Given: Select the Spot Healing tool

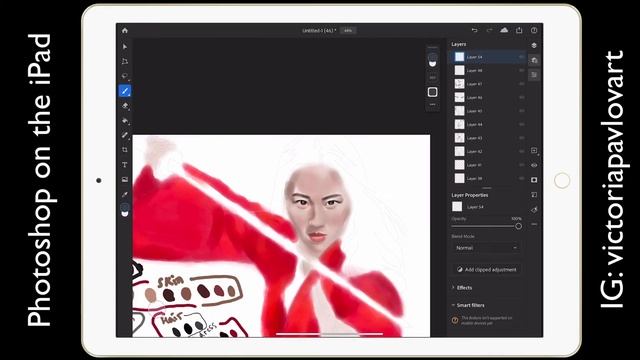Looking at the screenshot, I should (125, 135).
